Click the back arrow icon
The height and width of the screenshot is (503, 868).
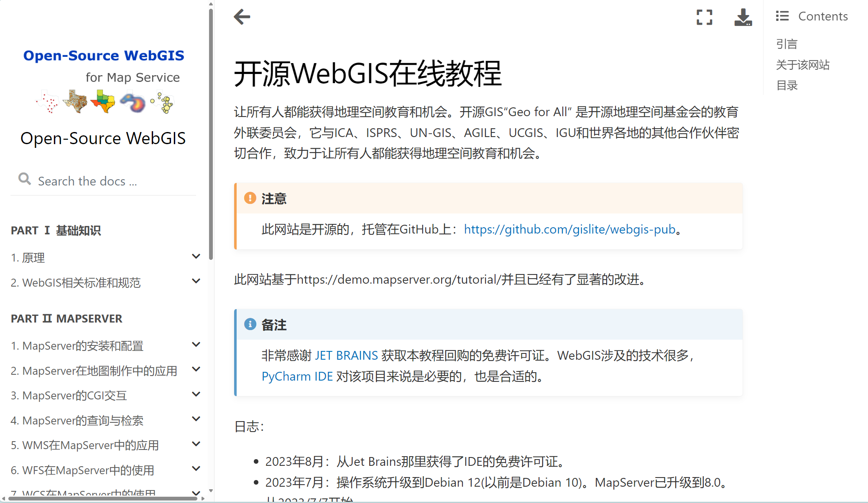[241, 17]
